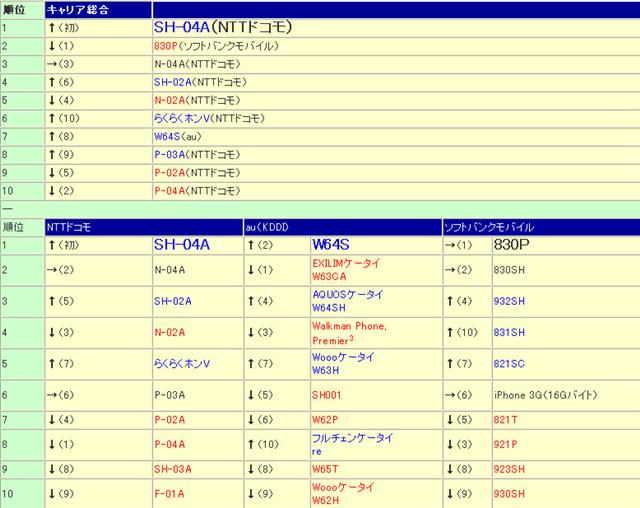Viewport: 640px width, 508px height.
Task: Select P-02A in NTTドコモ column
Action: [x=170, y=419]
